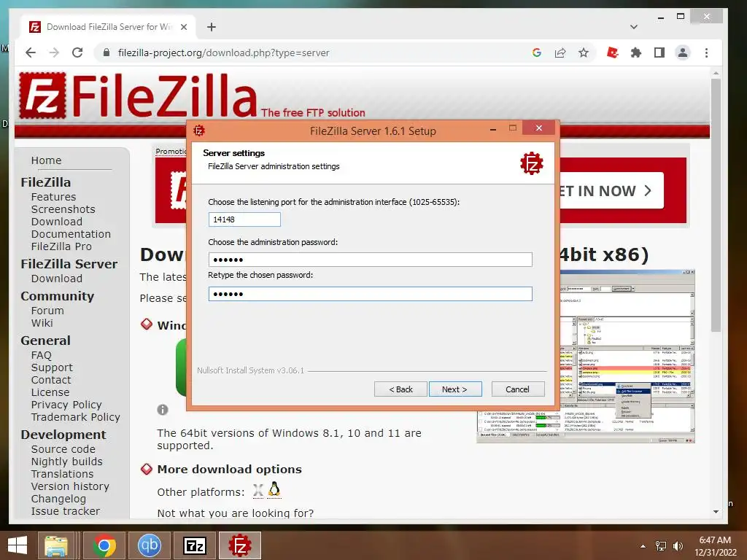
Task: Cancel the FileZilla Server setup
Action: point(517,389)
